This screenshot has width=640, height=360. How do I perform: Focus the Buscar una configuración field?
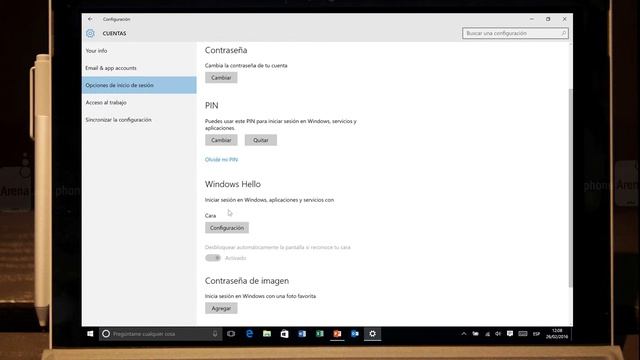(x=515, y=33)
